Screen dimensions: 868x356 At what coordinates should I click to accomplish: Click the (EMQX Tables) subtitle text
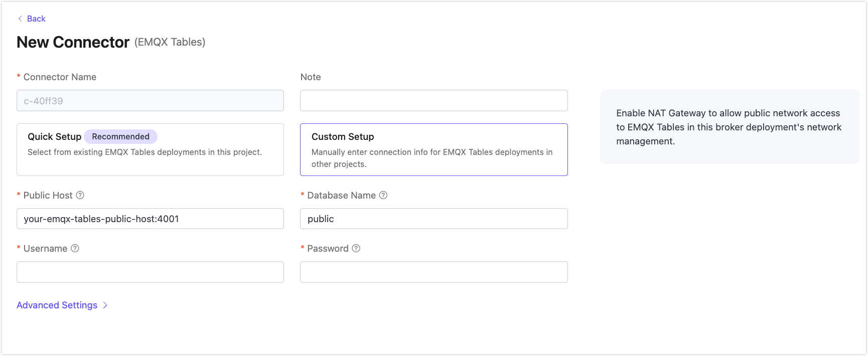[170, 42]
